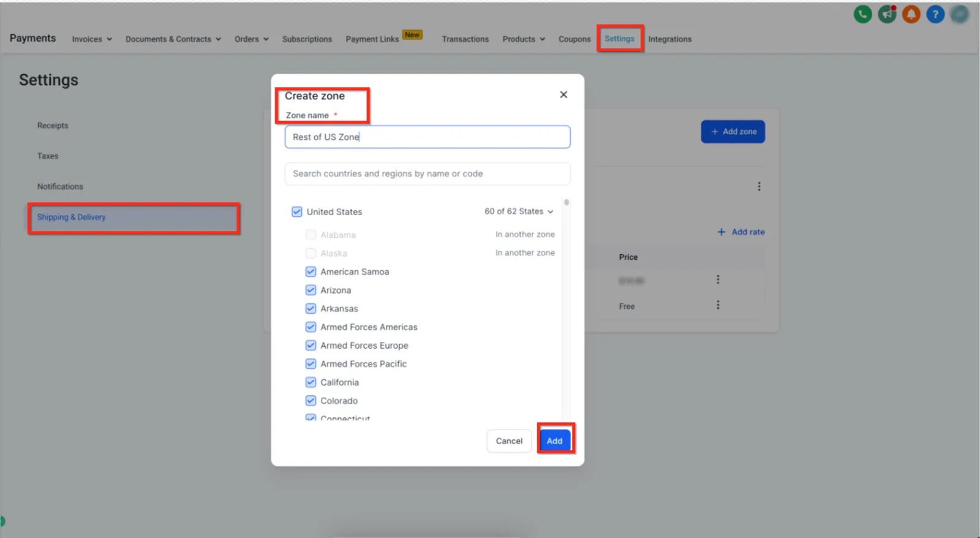Click the blue Add button in the dialog
980x538 pixels.
coord(554,441)
